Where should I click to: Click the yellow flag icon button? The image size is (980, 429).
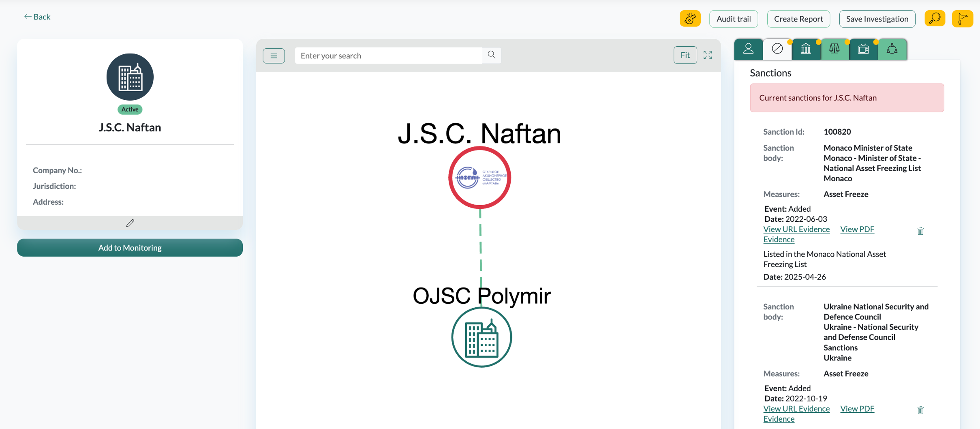click(x=963, y=19)
